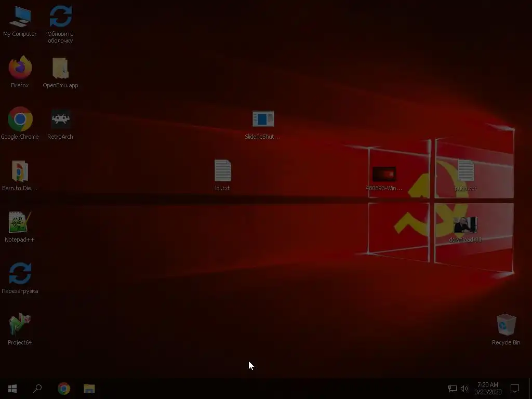
Task: Open Chrome from the taskbar
Action: pyautogui.click(x=64, y=389)
